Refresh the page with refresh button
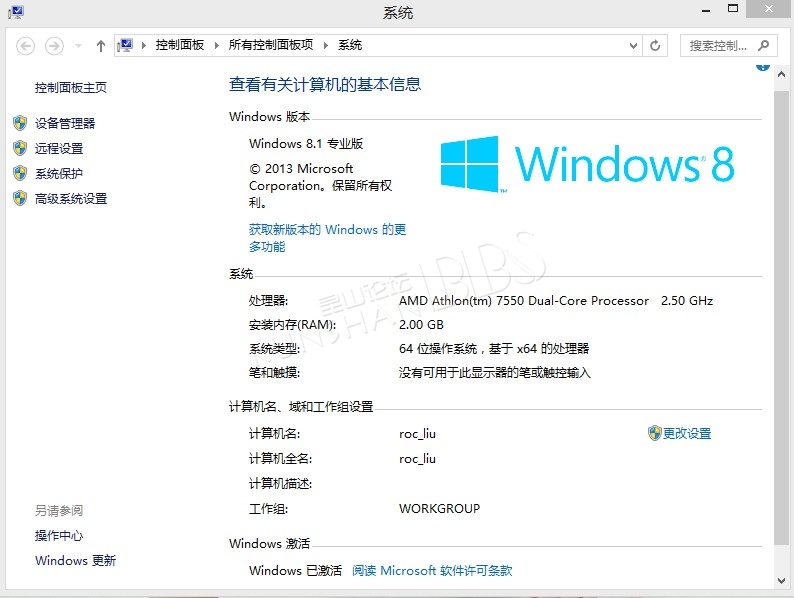 click(x=655, y=46)
